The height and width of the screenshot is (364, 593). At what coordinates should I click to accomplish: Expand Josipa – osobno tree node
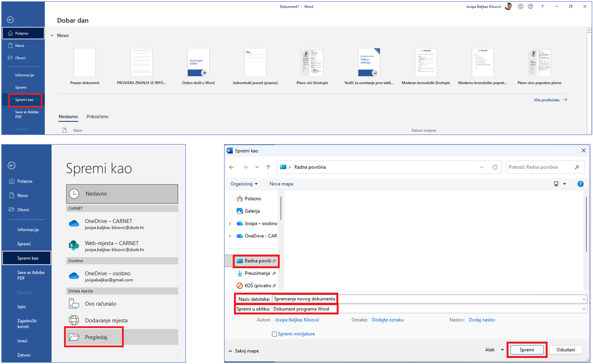[x=230, y=223]
